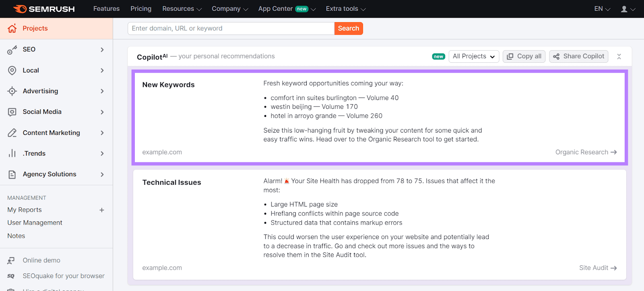Click the Advertising sidebar label
This screenshot has height=291, width=644.
tap(40, 91)
